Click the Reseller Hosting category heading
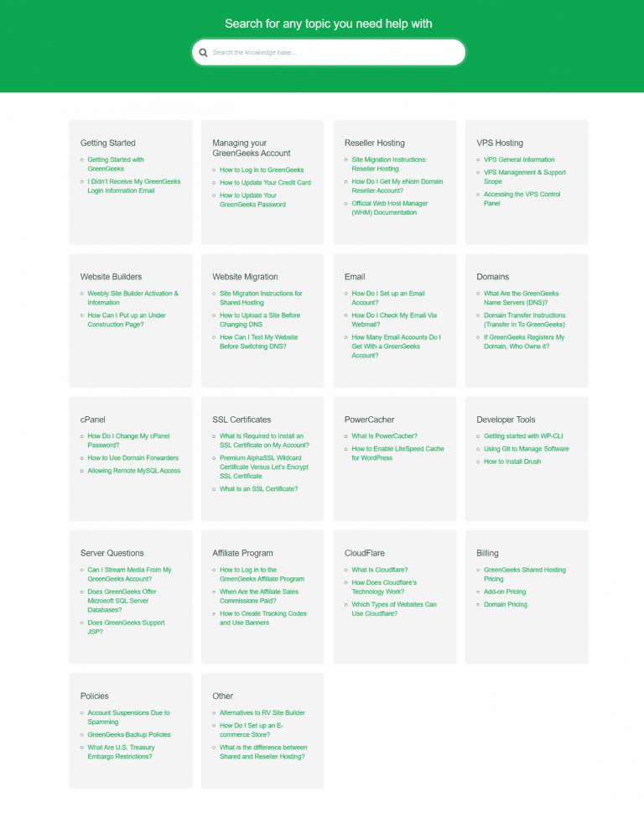The width and height of the screenshot is (644, 824). pos(375,143)
